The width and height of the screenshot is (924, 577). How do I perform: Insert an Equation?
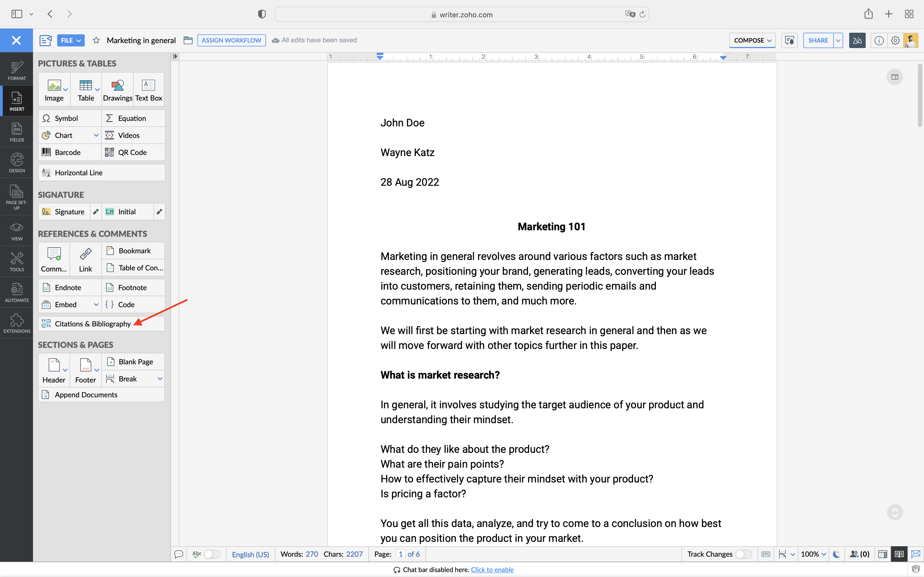tap(132, 118)
